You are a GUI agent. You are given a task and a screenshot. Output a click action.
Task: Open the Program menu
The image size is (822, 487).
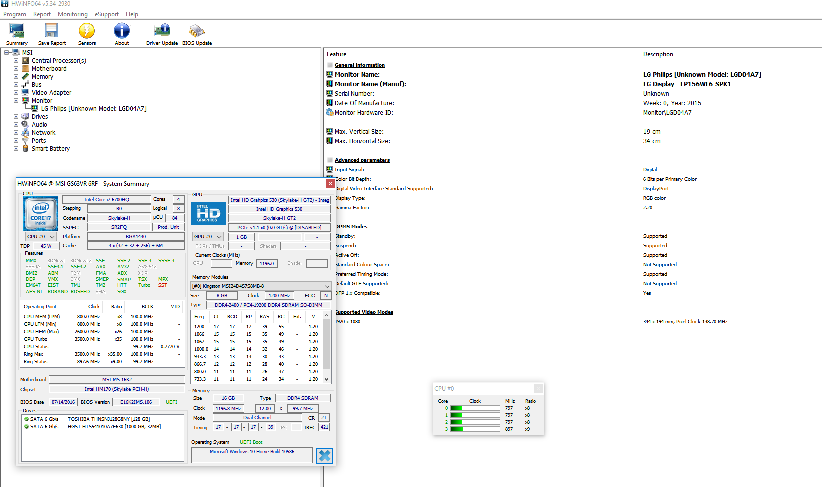[15, 14]
